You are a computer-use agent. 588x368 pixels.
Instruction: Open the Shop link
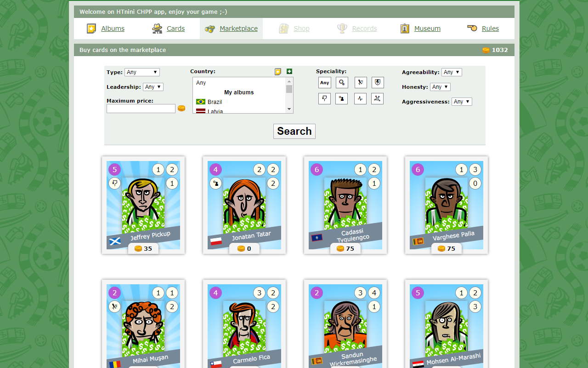click(x=301, y=29)
